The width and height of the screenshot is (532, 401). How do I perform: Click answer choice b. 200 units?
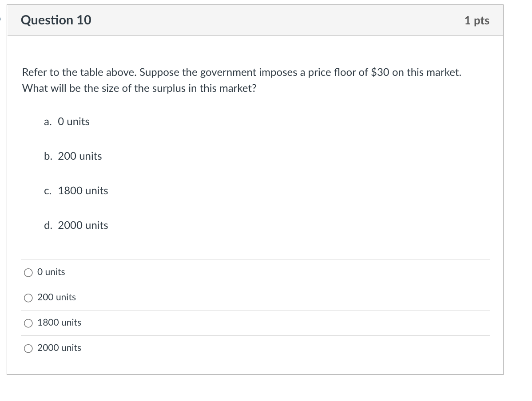[x=72, y=156]
